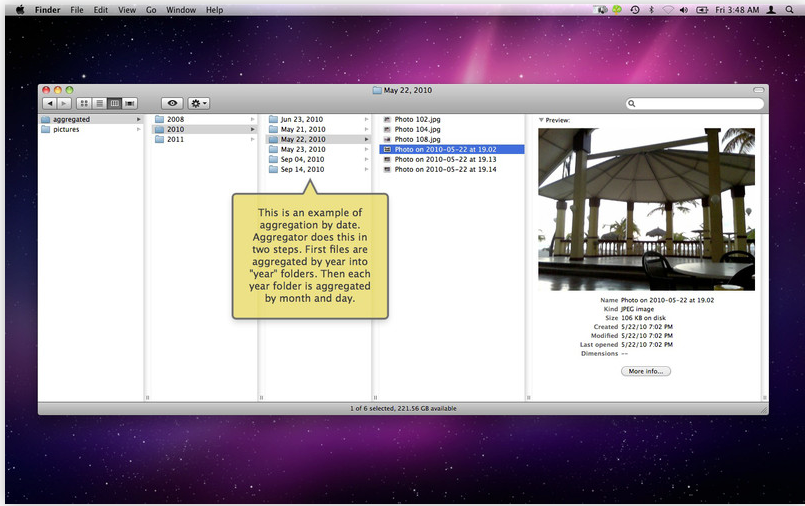This screenshot has width=805, height=506.
Task: Select Photo 108.jpg
Action: tap(417, 139)
